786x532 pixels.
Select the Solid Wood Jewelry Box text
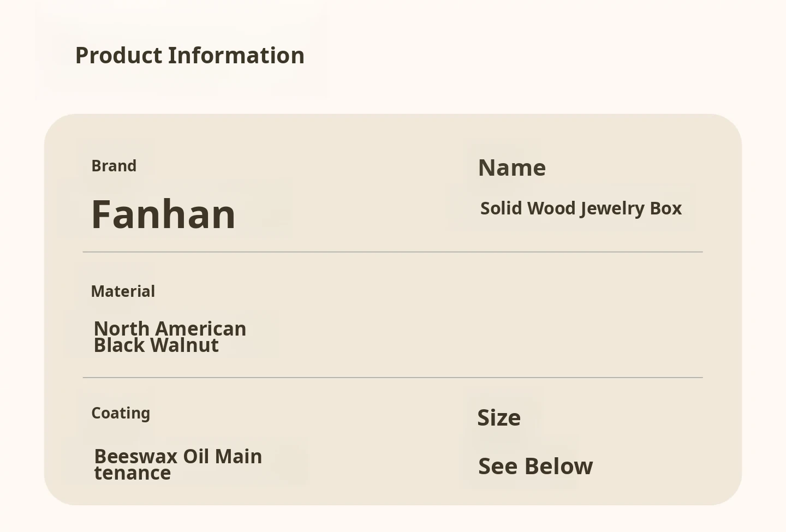coord(581,208)
